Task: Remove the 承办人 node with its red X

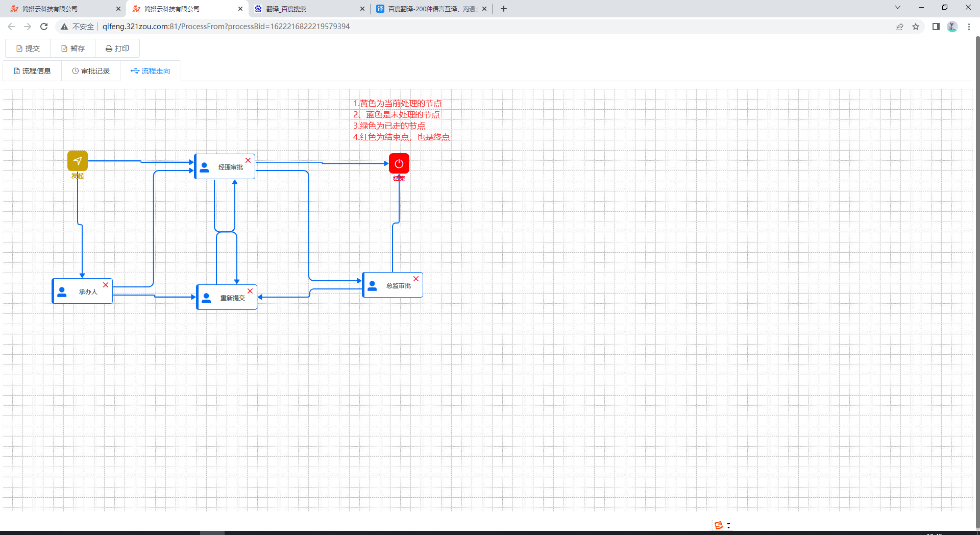Action: [x=106, y=285]
